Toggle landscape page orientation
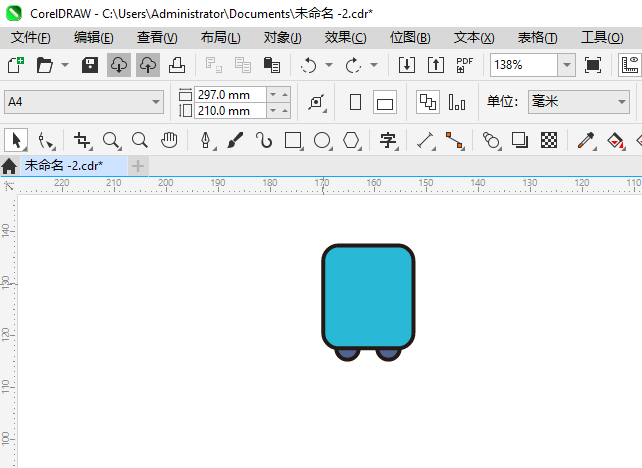 click(x=385, y=102)
